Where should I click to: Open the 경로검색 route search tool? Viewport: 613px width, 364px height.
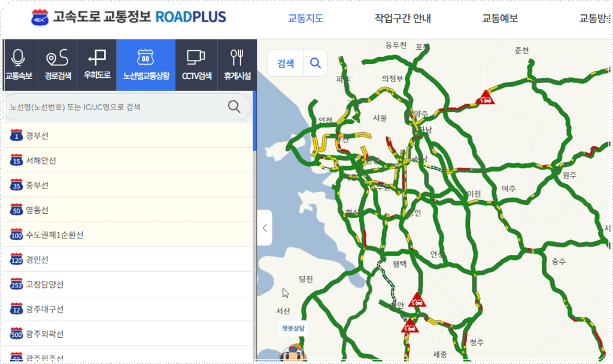57,62
